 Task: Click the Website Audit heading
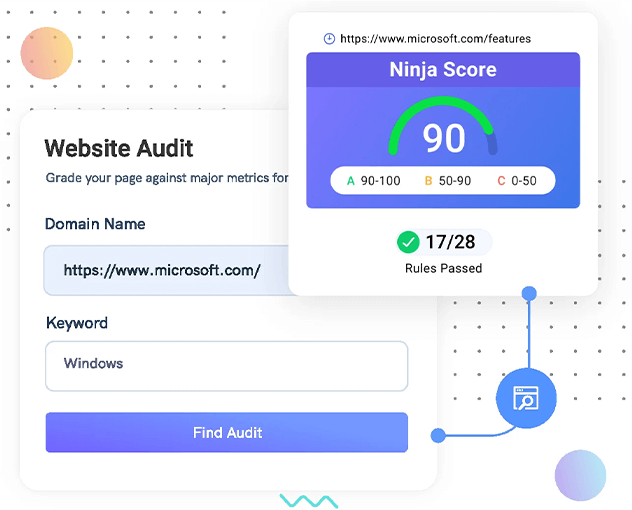coord(119,148)
